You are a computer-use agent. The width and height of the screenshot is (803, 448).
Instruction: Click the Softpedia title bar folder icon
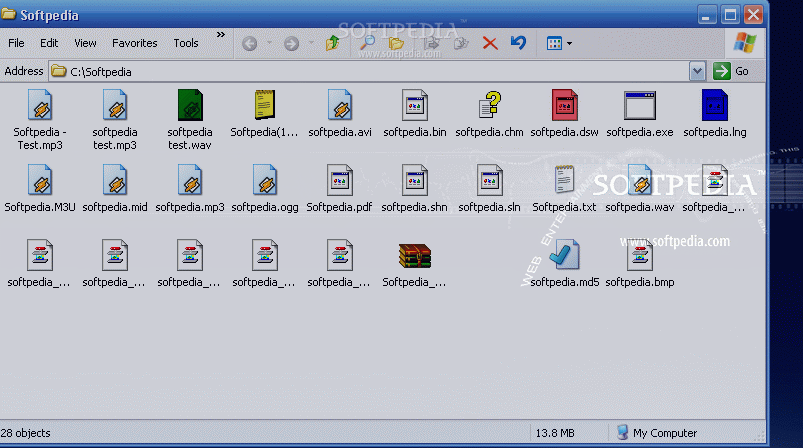point(8,13)
